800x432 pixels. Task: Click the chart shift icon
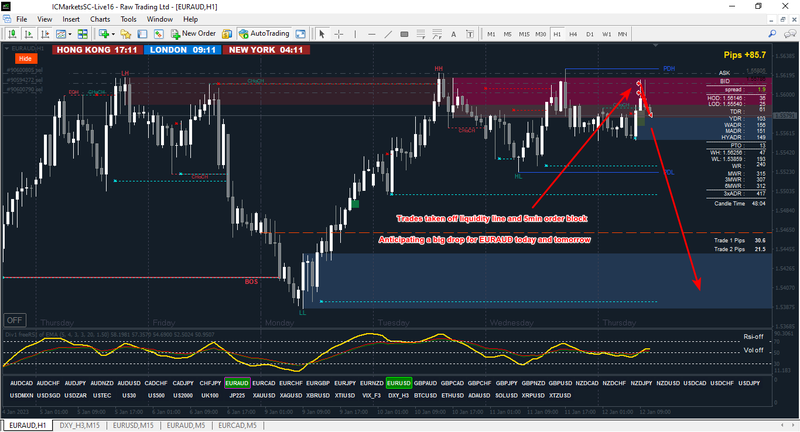[x=45, y=34]
